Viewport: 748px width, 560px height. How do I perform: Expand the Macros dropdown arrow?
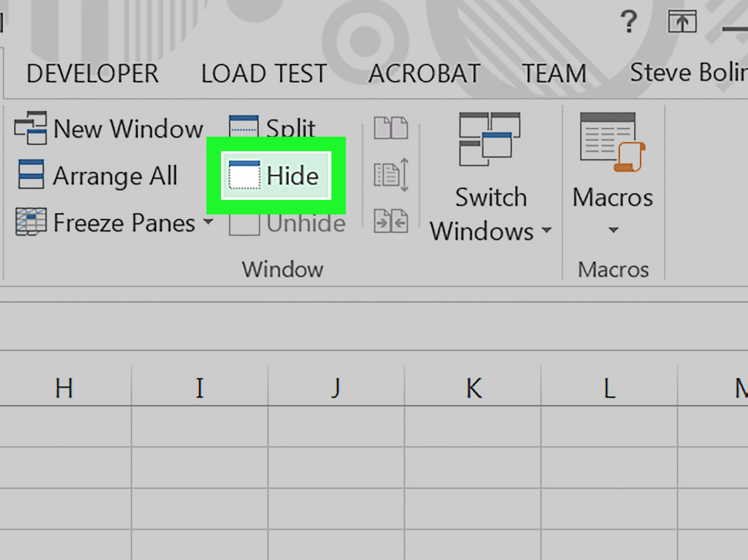(613, 230)
